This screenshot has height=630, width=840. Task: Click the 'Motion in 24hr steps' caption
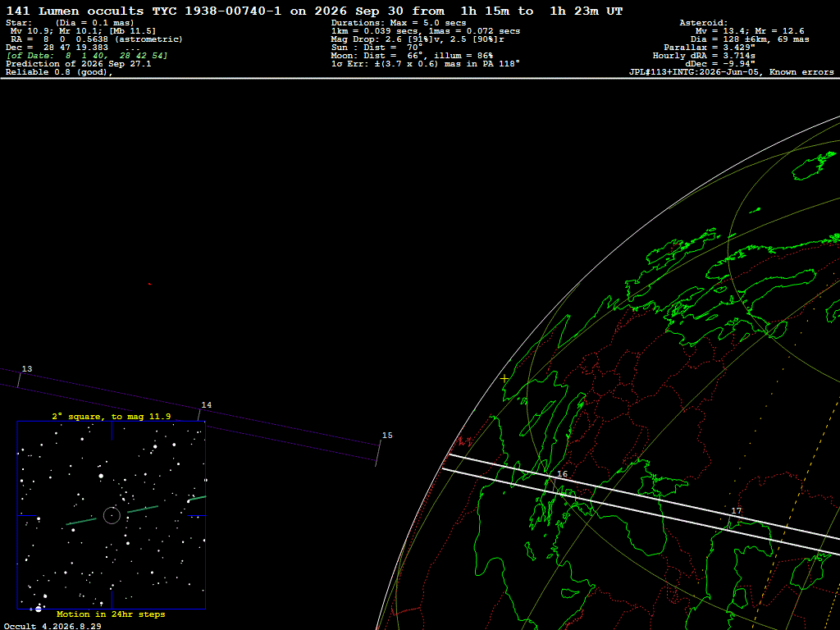tap(111, 614)
